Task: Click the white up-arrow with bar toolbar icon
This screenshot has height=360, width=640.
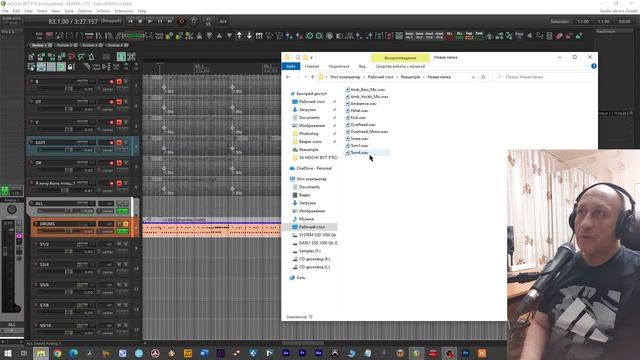Action: (x=239, y=36)
